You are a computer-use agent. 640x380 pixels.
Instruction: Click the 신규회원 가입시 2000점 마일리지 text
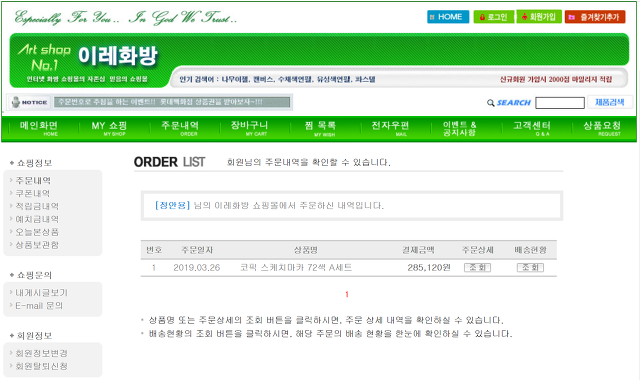coord(556,80)
